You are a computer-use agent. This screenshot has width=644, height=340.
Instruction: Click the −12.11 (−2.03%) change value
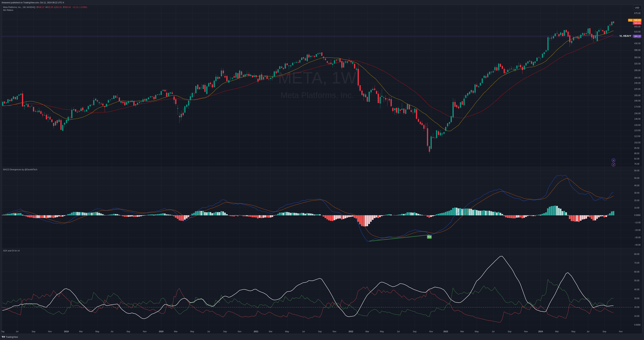click(80, 7)
